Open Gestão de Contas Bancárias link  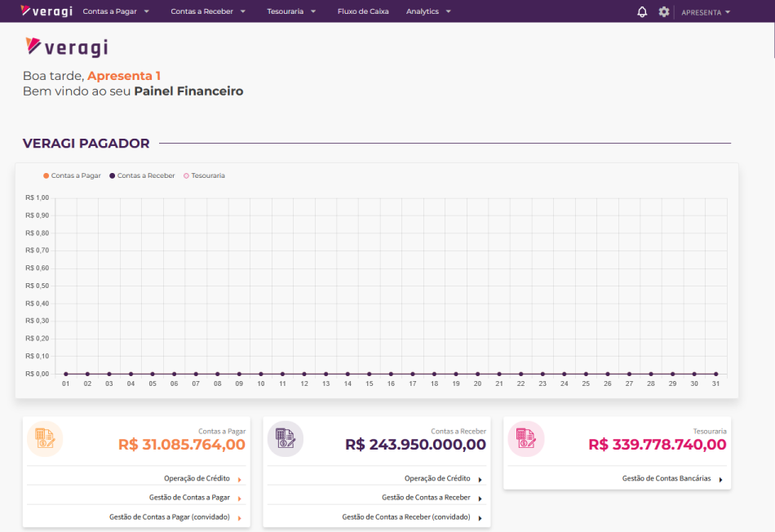(666, 479)
